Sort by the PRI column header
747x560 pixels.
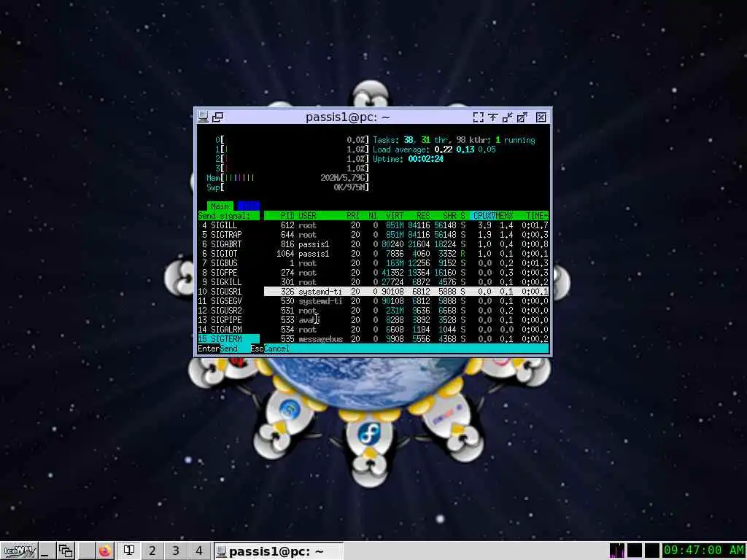[x=353, y=216]
